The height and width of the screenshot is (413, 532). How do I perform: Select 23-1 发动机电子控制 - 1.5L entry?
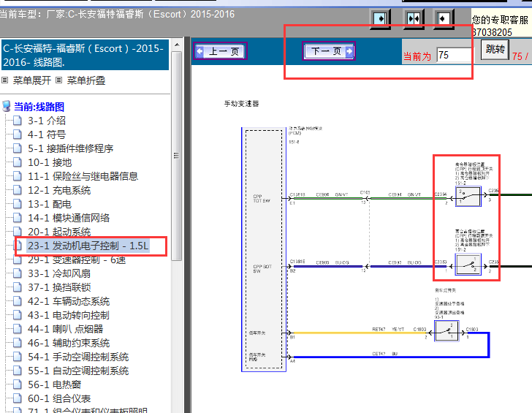tap(88, 246)
